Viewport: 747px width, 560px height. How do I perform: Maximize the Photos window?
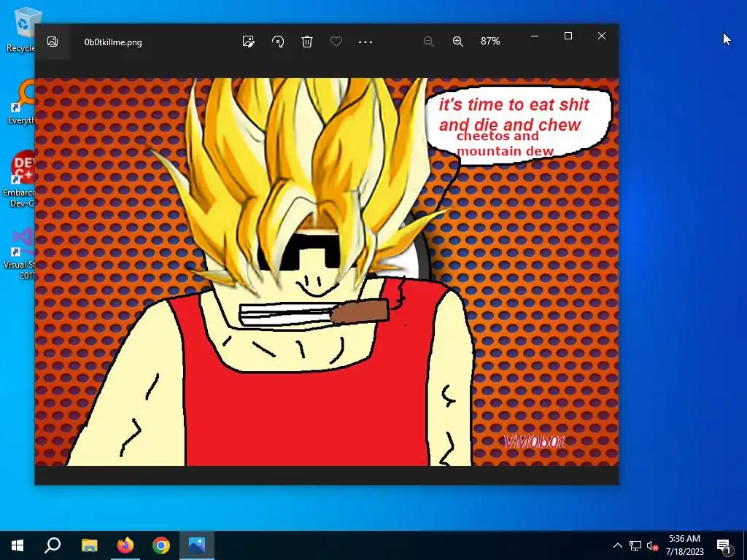(x=568, y=36)
